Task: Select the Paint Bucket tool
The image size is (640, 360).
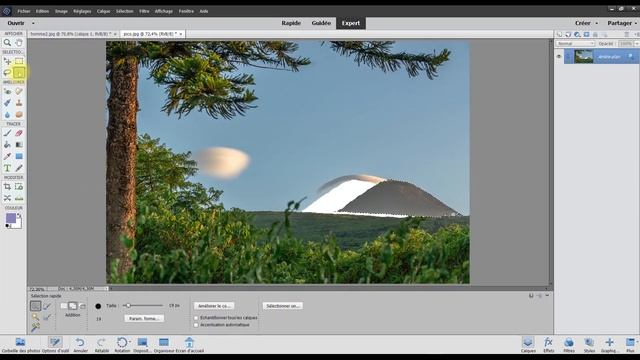Action: (x=7, y=144)
